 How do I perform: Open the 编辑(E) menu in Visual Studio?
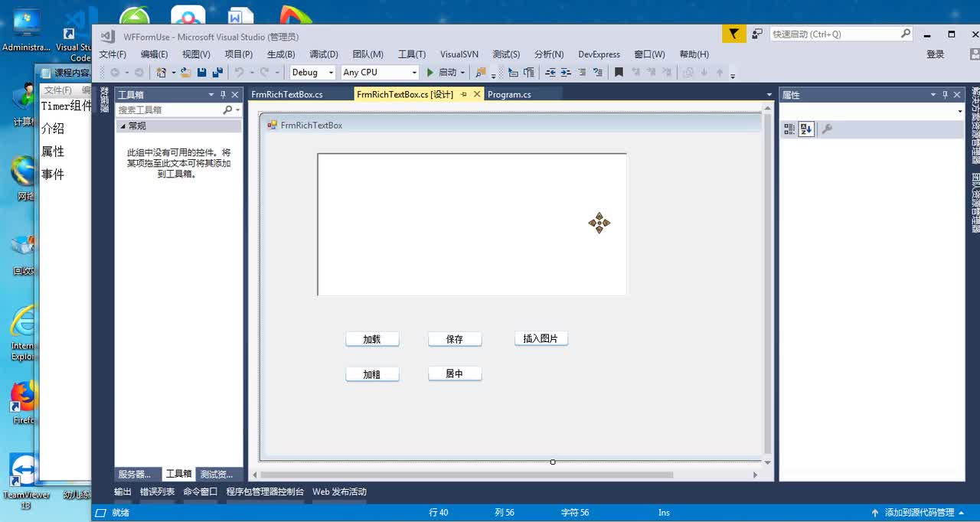click(x=154, y=54)
